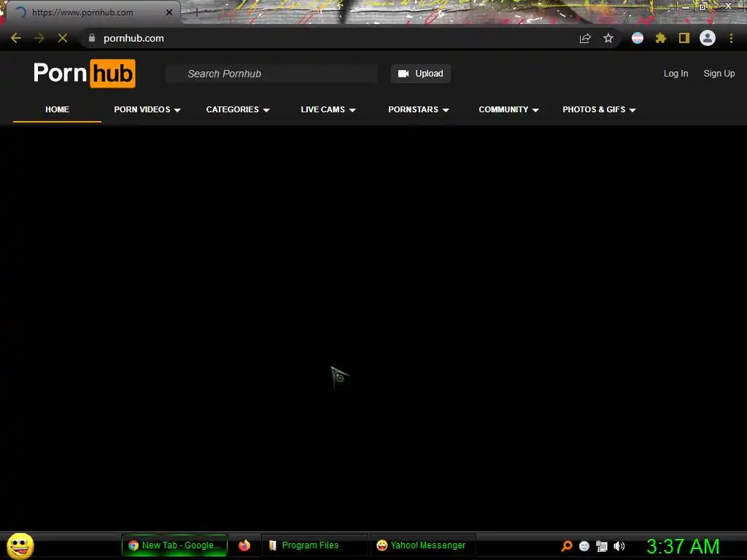Click the share page icon in address bar
Viewport: 747px width, 560px height.
point(585,38)
